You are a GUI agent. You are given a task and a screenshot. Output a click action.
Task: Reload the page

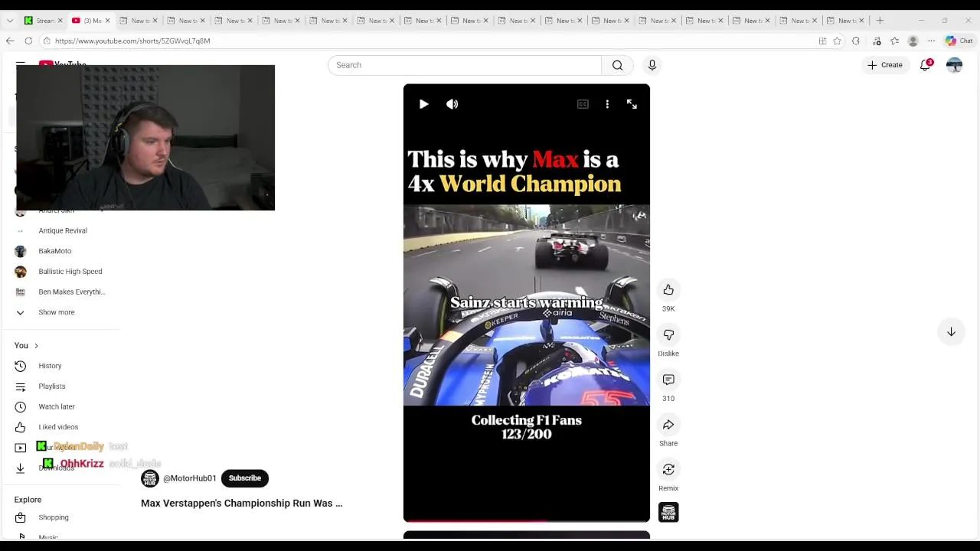28,41
